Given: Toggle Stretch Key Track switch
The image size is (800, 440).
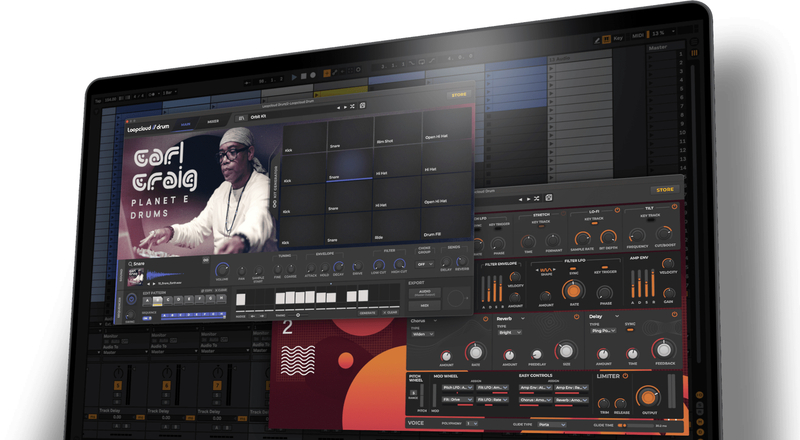Looking at the screenshot, I should pyautogui.click(x=541, y=226).
